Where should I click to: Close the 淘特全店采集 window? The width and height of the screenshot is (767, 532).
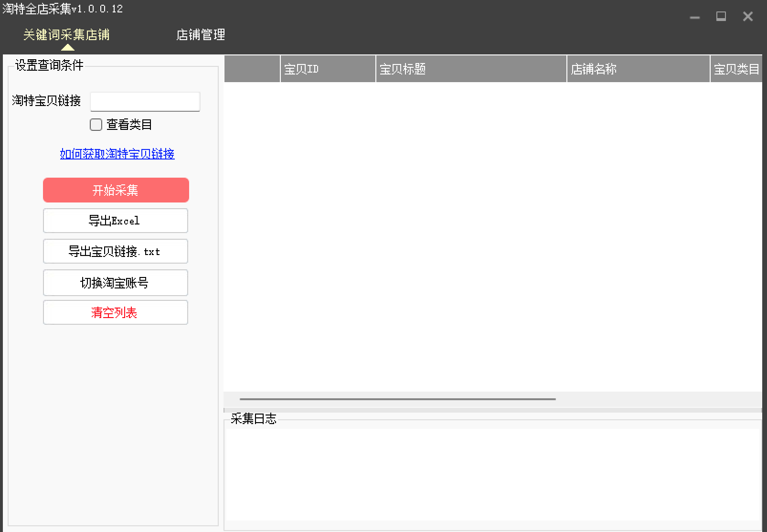(748, 17)
